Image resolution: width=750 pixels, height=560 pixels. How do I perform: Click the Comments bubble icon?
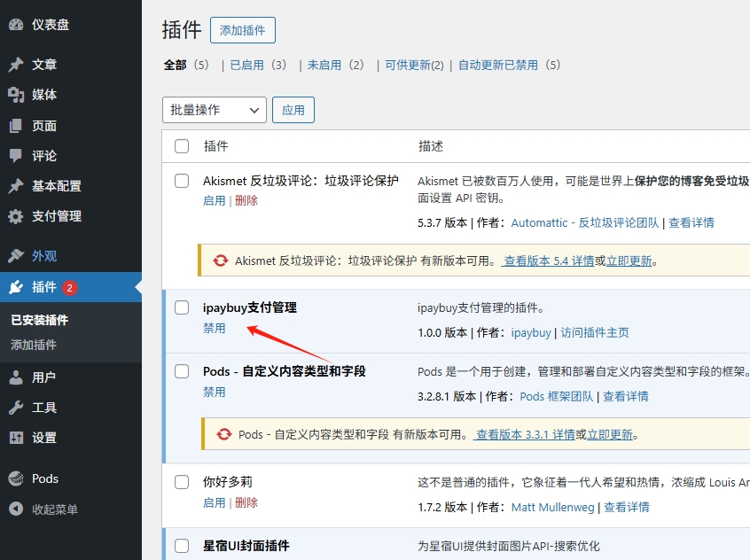(16, 156)
